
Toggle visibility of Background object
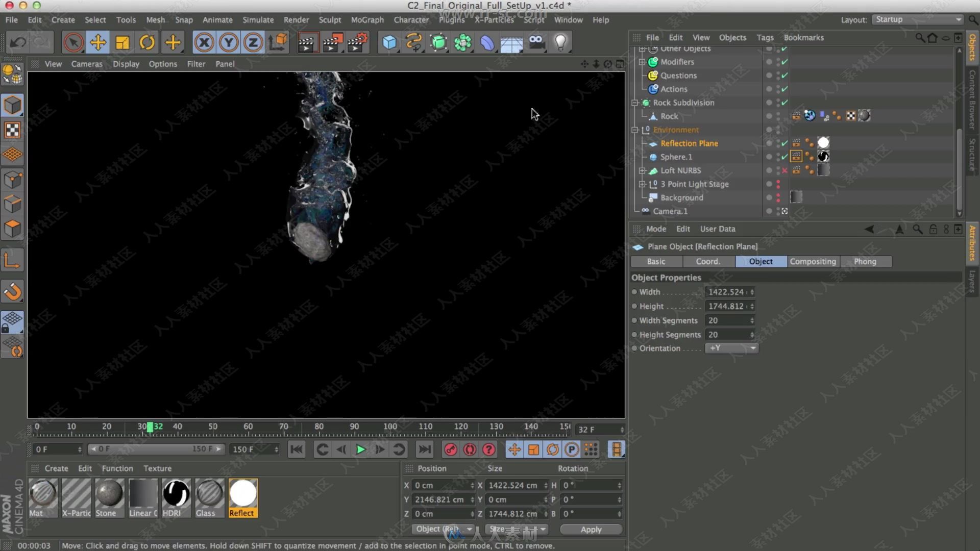coord(769,197)
